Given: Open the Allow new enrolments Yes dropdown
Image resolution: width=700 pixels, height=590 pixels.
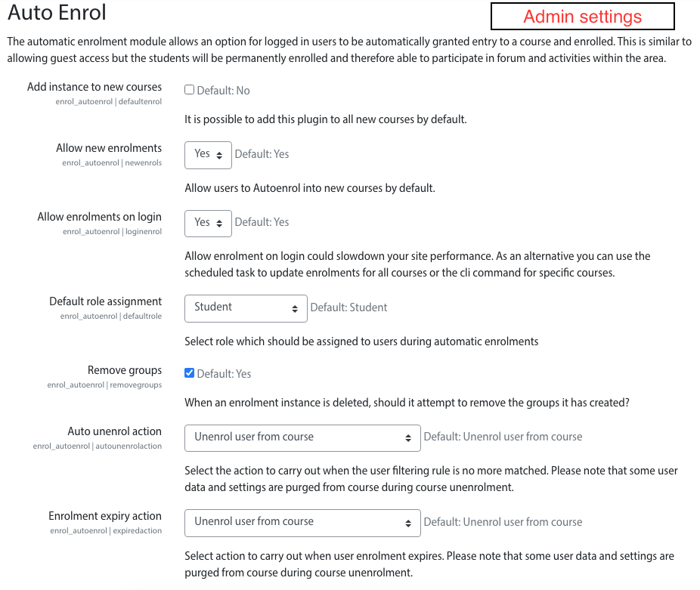Looking at the screenshot, I should 208,155.
